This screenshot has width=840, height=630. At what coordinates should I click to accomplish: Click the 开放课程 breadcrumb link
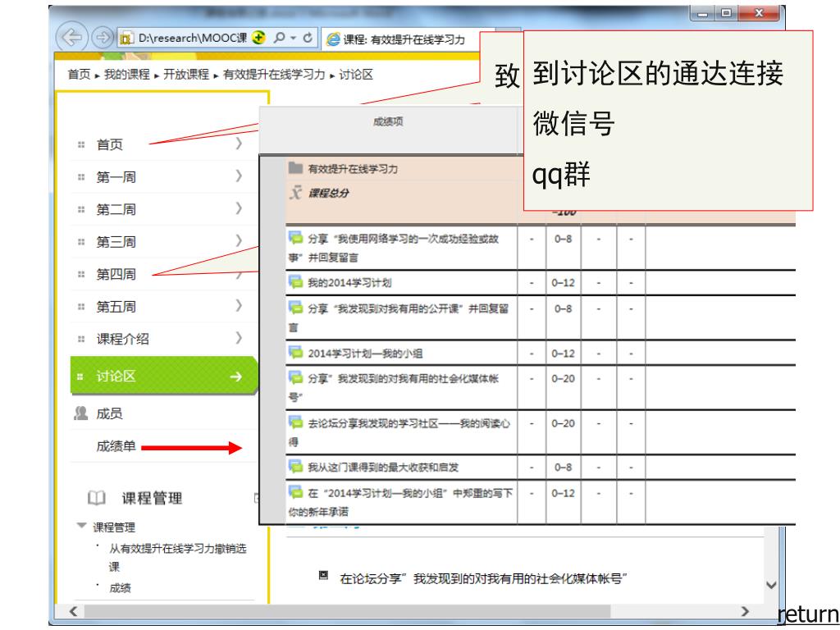(186, 75)
